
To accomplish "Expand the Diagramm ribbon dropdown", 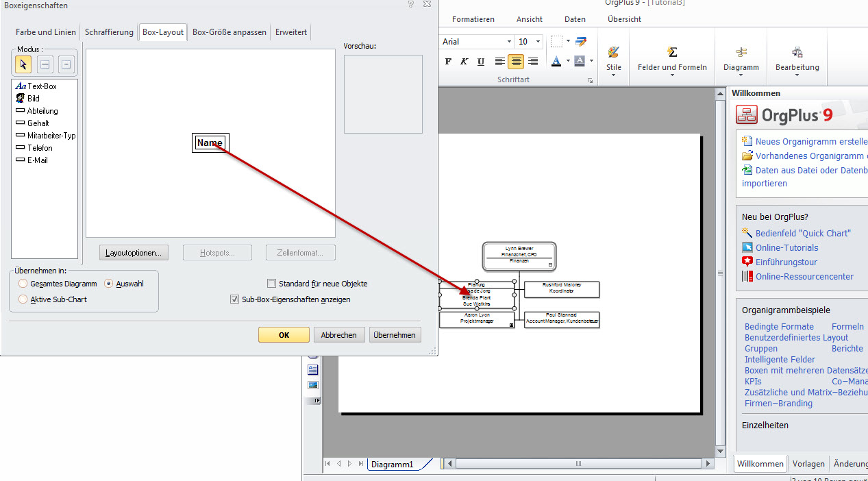I will point(741,75).
